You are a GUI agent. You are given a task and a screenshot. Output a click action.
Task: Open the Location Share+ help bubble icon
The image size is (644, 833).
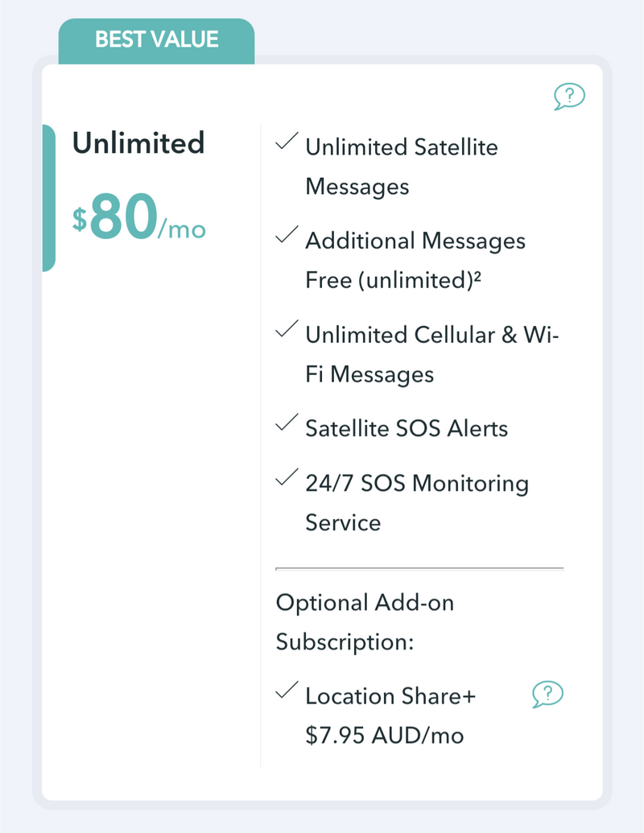pyautogui.click(x=547, y=694)
